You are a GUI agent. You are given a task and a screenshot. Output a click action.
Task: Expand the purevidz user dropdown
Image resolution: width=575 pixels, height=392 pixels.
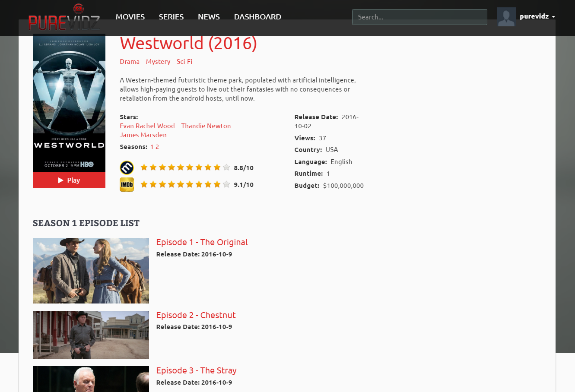coord(537,16)
